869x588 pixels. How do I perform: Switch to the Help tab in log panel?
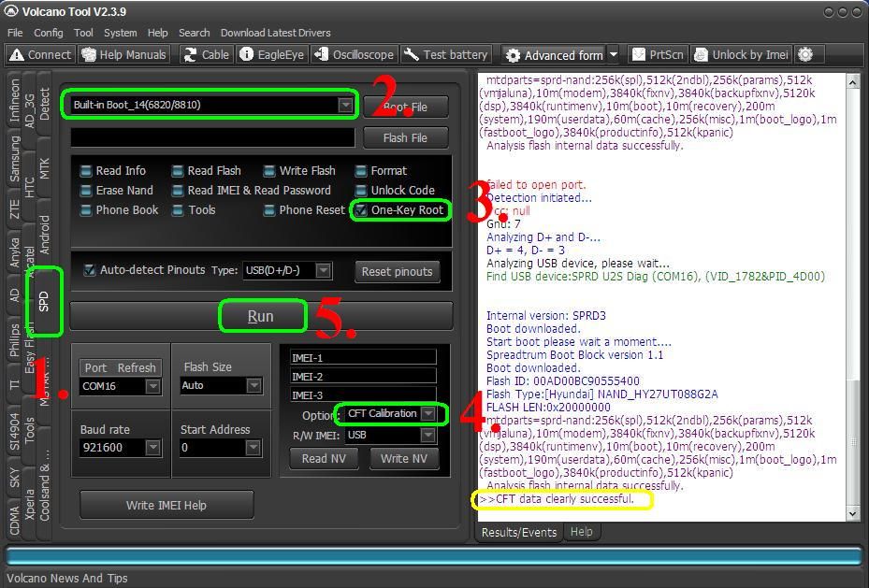(581, 532)
